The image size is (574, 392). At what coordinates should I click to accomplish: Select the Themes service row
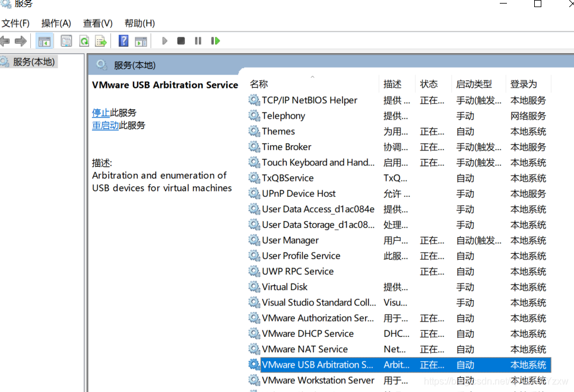[399, 131]
